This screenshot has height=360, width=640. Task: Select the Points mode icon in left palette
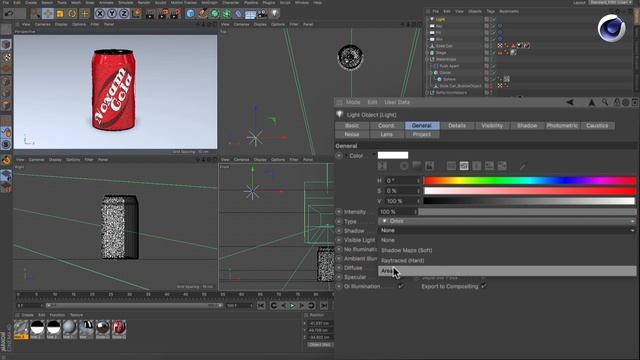tap(6, 81)
